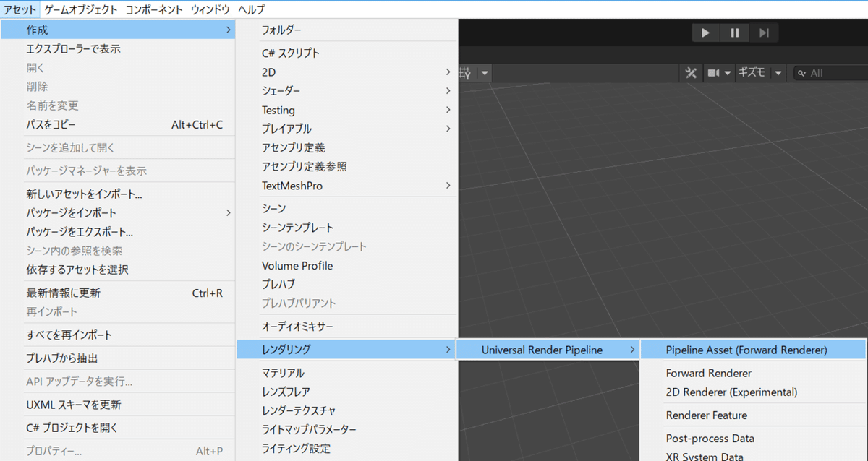This screenshot has height=461, width=868.
Task: Create a new C# スクリプト
Action: click(x=347, y=53)
